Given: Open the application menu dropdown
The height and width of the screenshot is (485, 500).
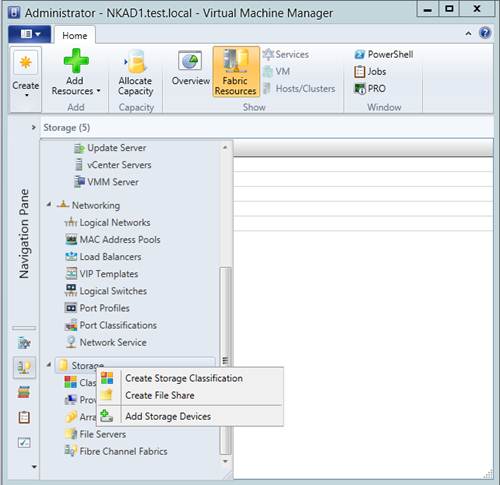Looking at the screenshot, I should point(30,34).
